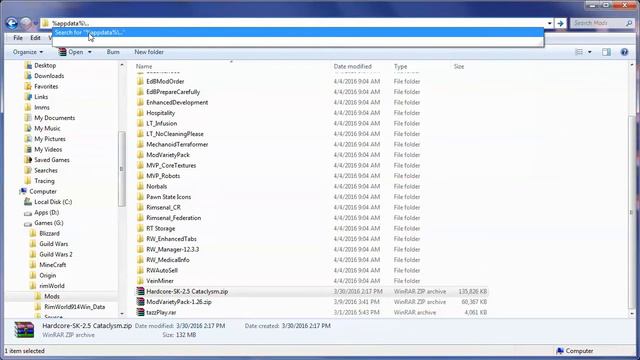Click the Change your view icon
The width and height of the screenshot is (640, 360).
pyautogui.click(x=579, y=52)
